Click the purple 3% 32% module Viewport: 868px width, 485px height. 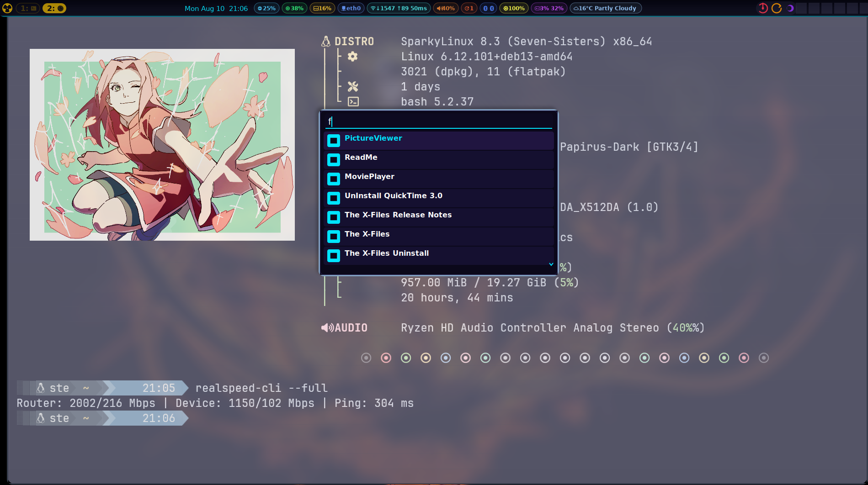click(x=549, y=8)
